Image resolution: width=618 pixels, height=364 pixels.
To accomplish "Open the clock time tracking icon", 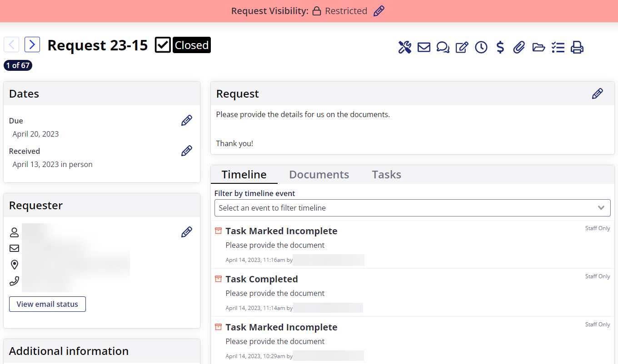I will point(481,47).
